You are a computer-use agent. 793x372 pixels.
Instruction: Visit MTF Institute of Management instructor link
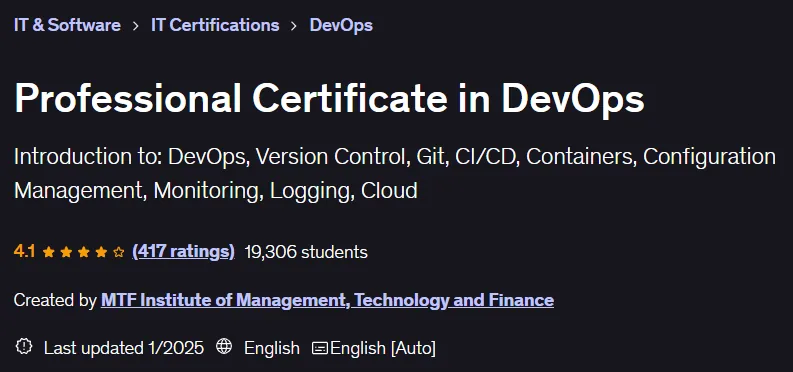327,300
